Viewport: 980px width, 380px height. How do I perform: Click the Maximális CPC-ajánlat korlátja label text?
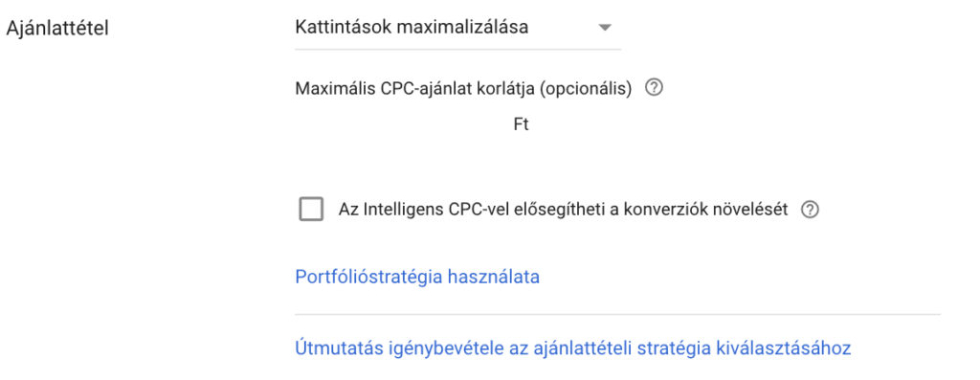pyautogui.click(x=463, y=89)
